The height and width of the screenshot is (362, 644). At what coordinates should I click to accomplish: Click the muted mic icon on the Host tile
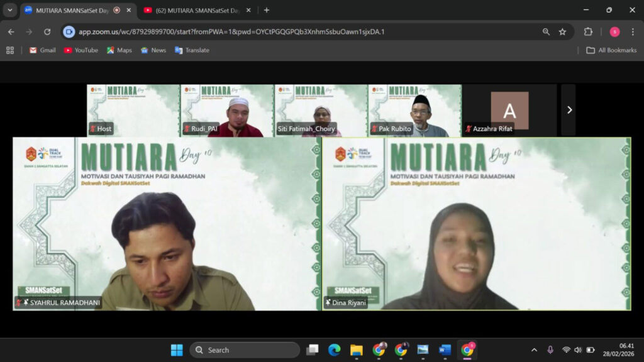click(x=92, y=128)
